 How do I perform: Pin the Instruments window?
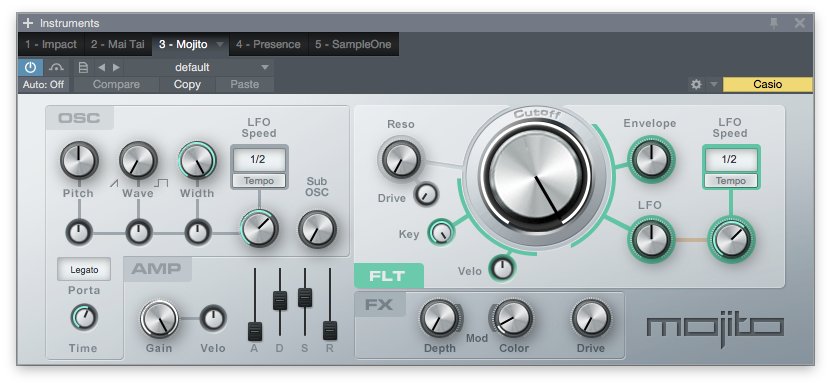[774, 23]
